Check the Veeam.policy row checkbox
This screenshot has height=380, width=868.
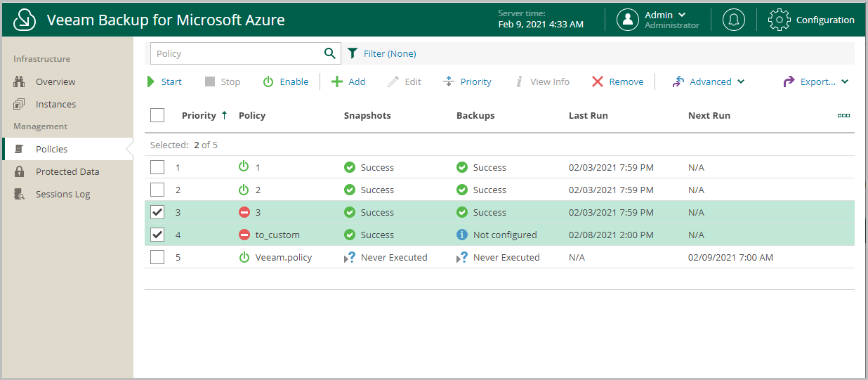click(157, 257)
